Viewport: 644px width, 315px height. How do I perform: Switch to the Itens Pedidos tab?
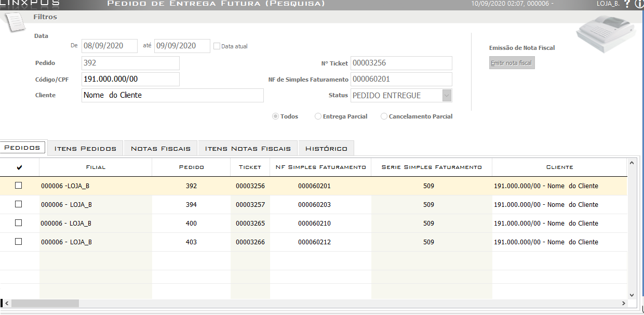86,148
